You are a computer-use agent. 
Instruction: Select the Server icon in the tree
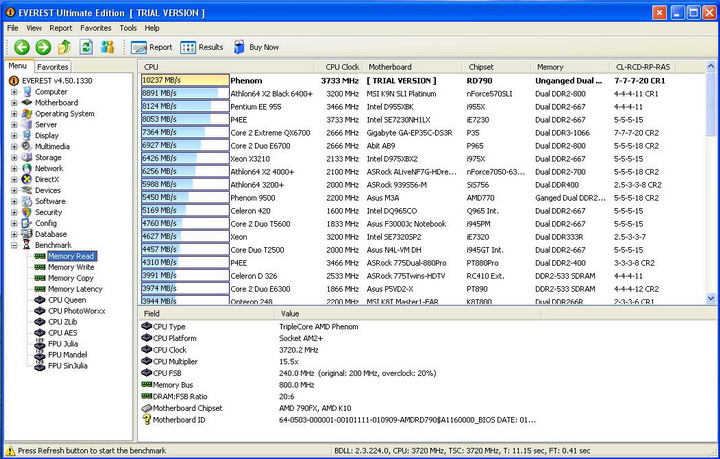(27, 124)
